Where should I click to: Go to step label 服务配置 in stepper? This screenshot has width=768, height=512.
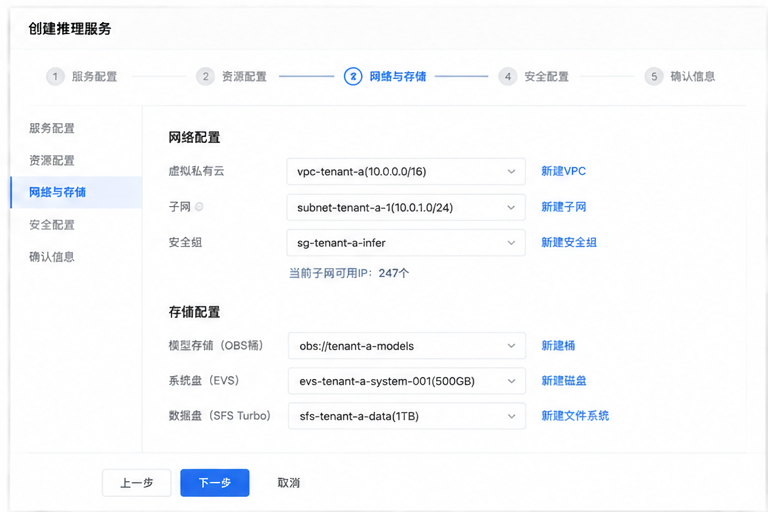(x=95, y=76)
